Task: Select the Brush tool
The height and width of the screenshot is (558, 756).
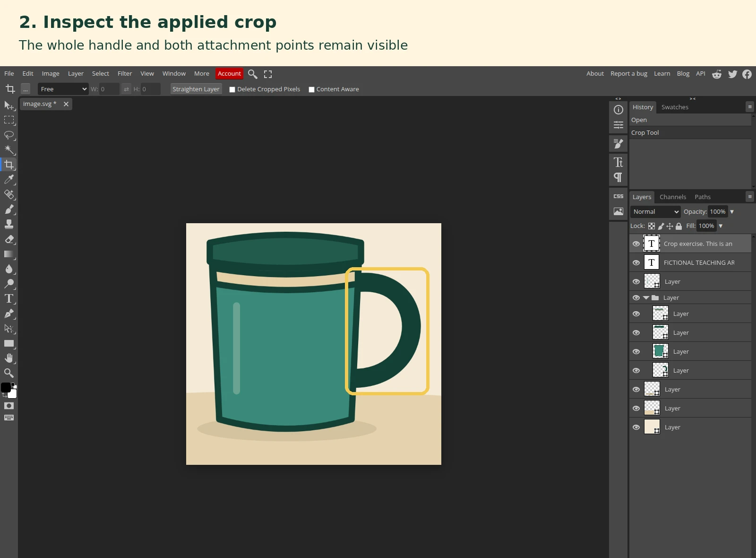Action: click(x=9, y=209)
